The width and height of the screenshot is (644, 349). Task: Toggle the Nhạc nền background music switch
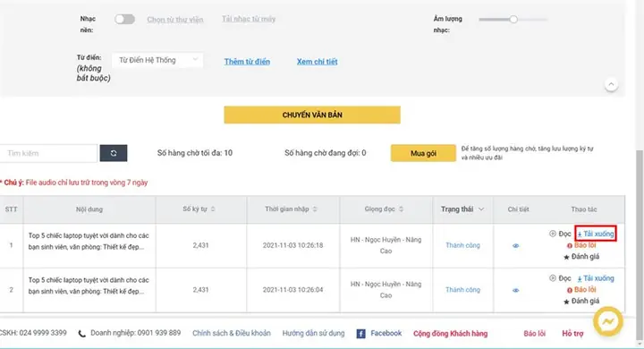[x=124, y=20]
